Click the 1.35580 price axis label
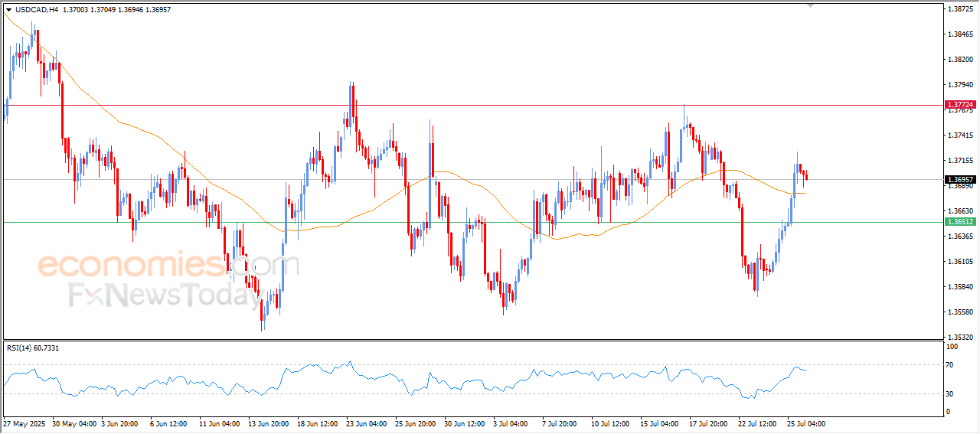Image resolution: width=980 pixels, height=434 pixels. click(960, 312)
